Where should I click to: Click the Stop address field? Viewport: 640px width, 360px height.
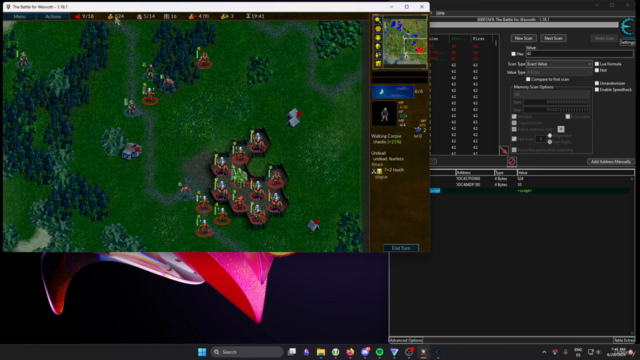click(x=556, y=110)
